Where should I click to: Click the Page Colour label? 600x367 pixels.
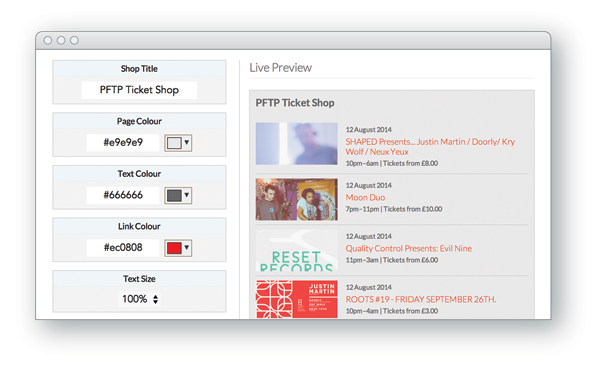(139, 121)
